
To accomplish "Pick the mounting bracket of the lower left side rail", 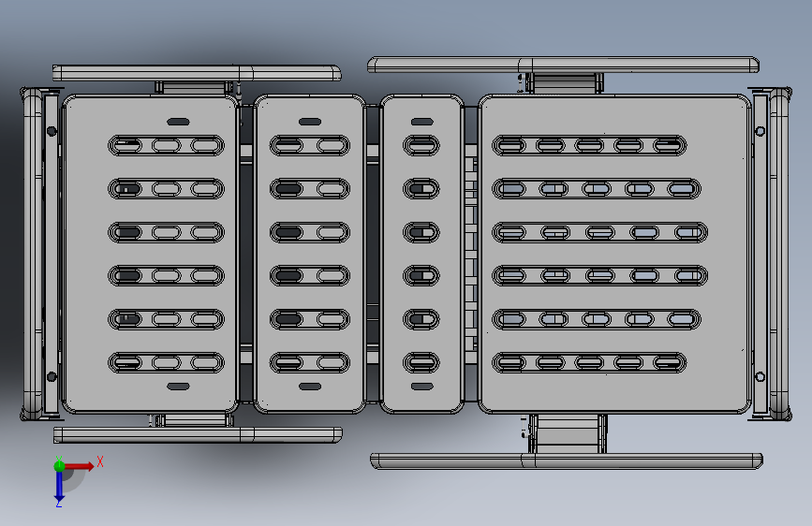I will tap(195, 420).
